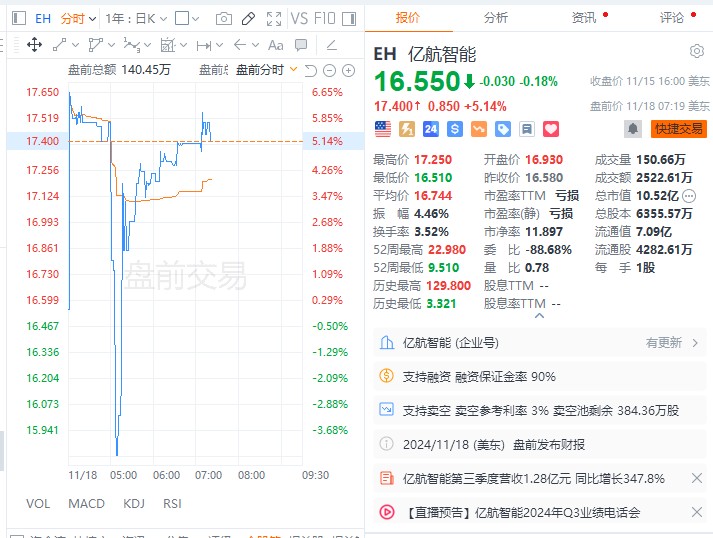Open quote panel settings gear
Viewport: 713px width, 538px height.
[697, 51]
